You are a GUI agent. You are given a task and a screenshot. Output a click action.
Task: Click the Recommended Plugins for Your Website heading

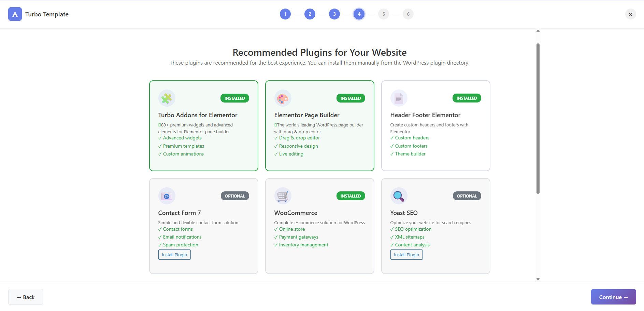[x=320, y=52]
